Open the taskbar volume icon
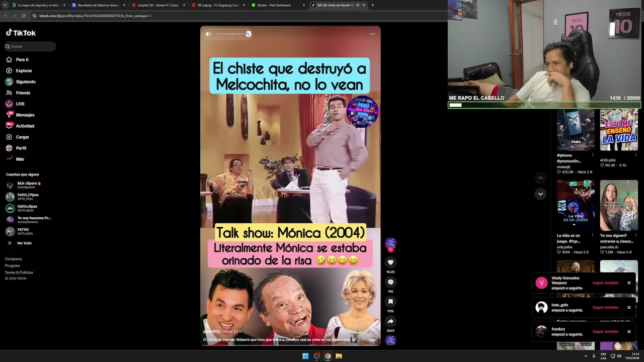Image resolution: width=644 pixels, height=362 pixels. tap(619, 356)
